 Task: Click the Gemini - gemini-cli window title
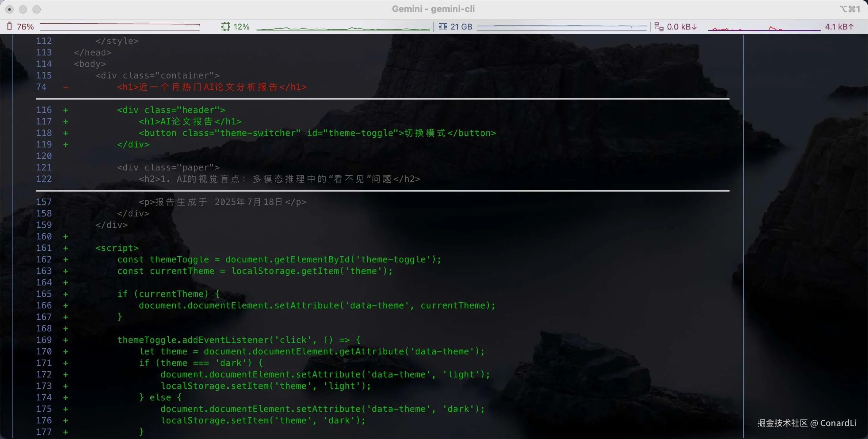(x=433, y=9)
